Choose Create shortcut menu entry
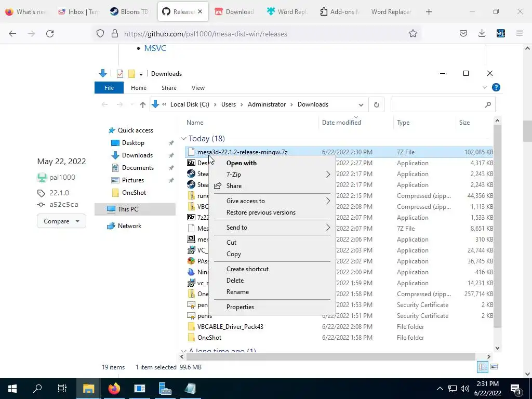This screenshot has height=399, width=532. coord(272,269)
